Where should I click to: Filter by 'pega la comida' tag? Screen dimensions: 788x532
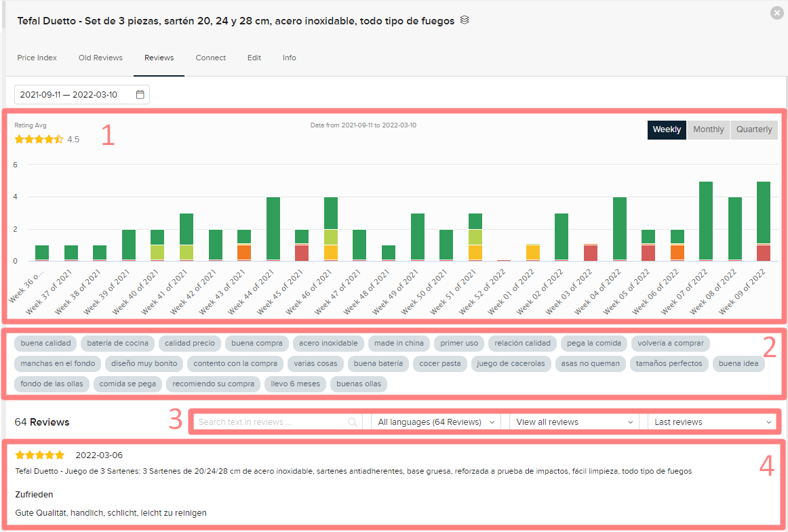tap(594, 344)
